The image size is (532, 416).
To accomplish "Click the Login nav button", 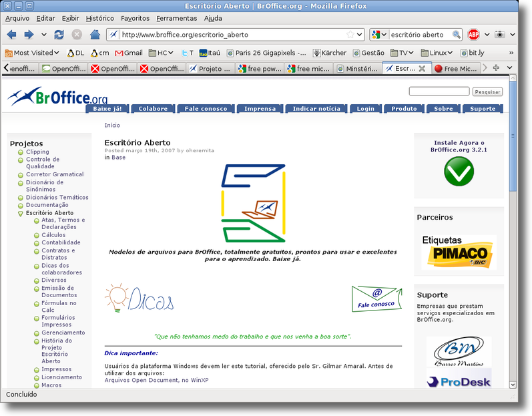I will pos(365,109).
